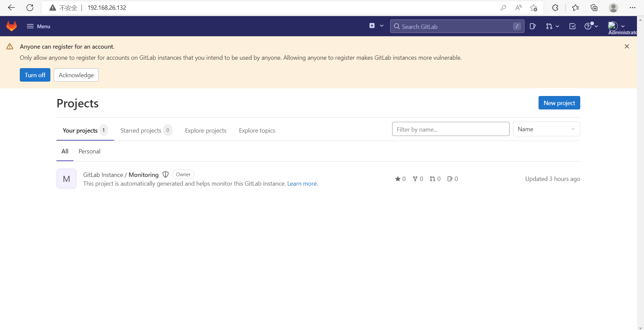Open the Collections icon
Image resolution: width=644 pixels, height=330 pixels.
[x=594, y=8]
